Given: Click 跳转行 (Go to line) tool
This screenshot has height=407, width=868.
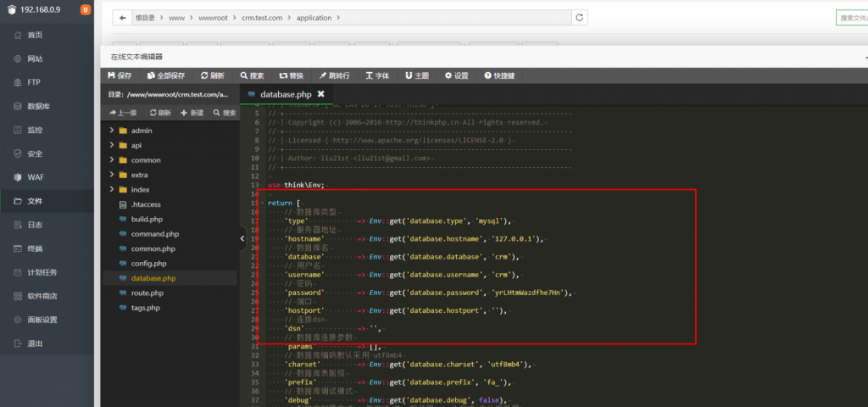Looking at the screenshot, I should pyautogui.click(x=334, y=75).
